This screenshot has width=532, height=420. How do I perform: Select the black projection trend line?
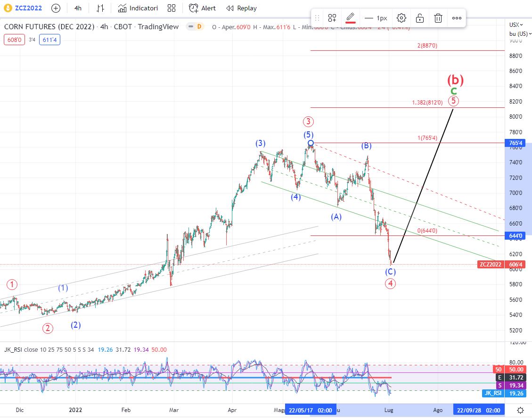tap(423, 186)
